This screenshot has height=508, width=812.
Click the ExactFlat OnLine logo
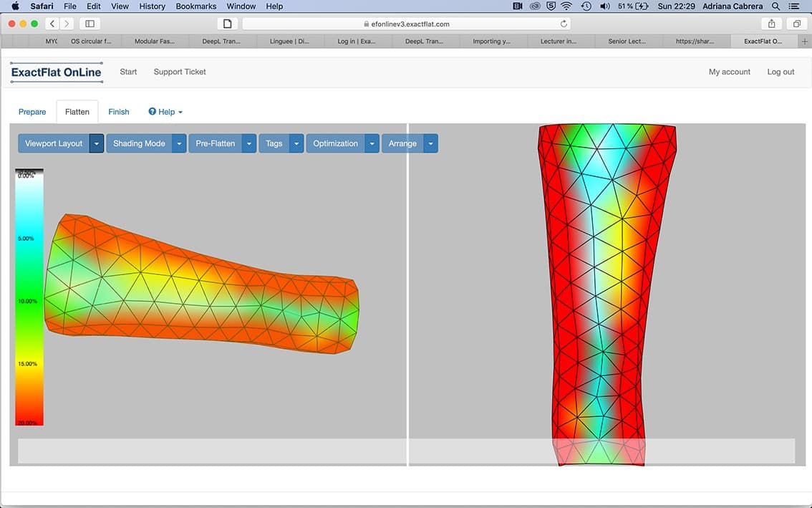coord(57,72)
